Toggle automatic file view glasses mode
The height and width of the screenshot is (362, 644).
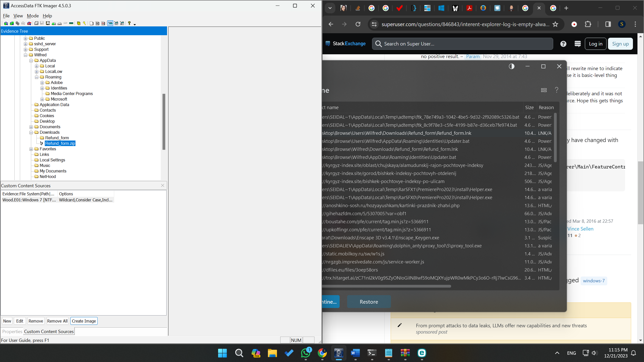(110, 23)
